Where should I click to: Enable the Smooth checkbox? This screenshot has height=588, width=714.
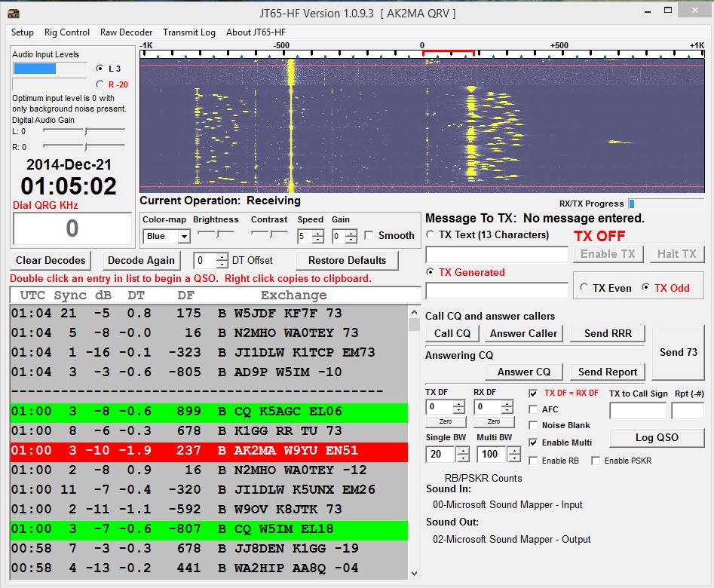pos(369,235)
